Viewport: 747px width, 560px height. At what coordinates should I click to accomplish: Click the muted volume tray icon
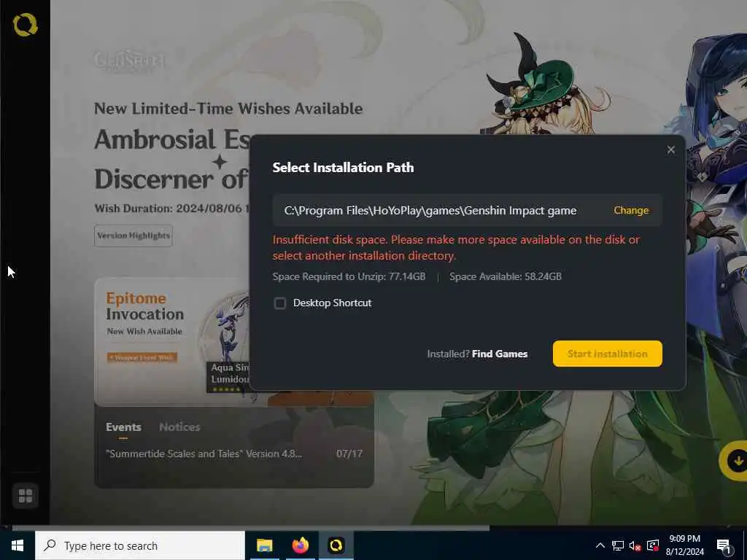click(x=635, y=545)
